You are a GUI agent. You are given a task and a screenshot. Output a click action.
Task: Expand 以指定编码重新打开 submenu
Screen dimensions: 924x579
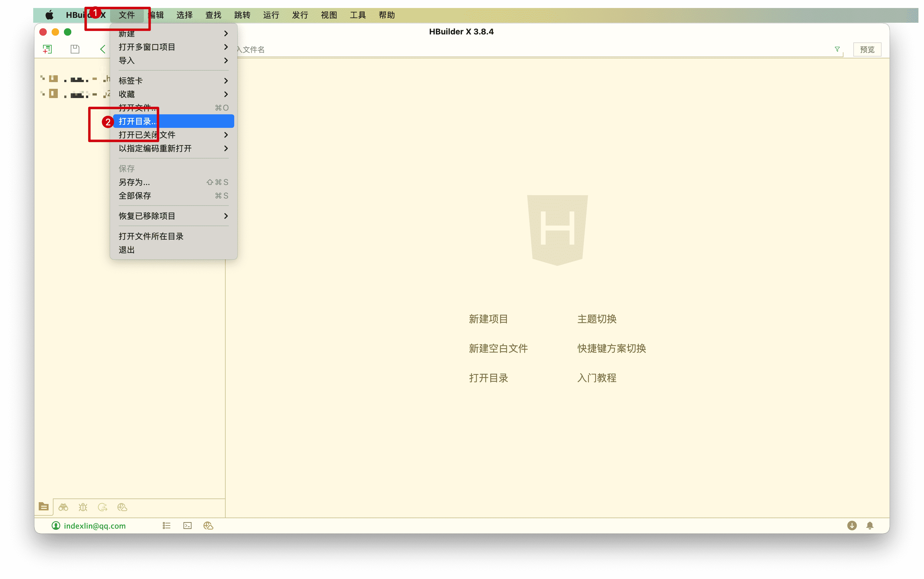tap(173, 148)
